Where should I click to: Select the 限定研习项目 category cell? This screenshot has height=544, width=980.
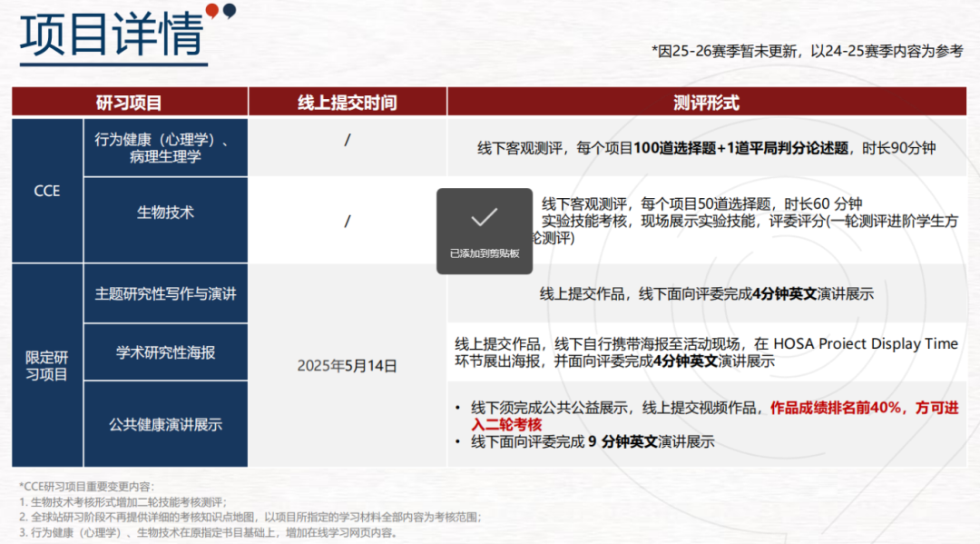[x=47, y=366]
